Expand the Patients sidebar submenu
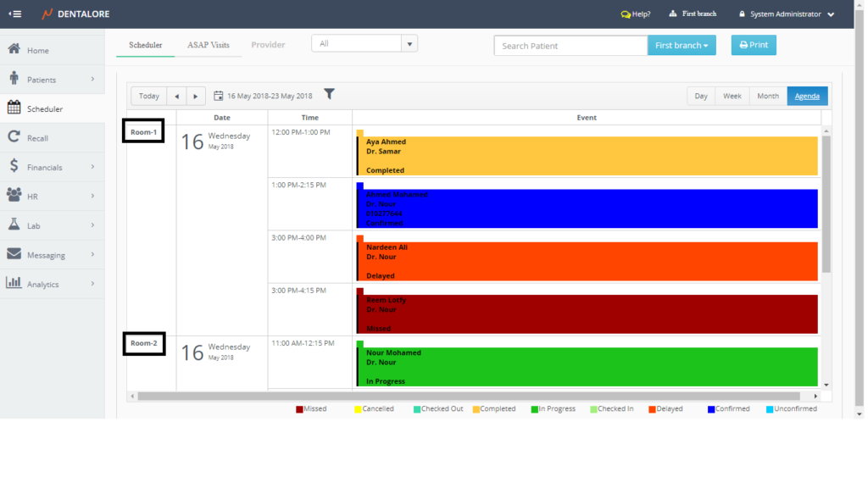The image size is (868, 488). point(92,80)
